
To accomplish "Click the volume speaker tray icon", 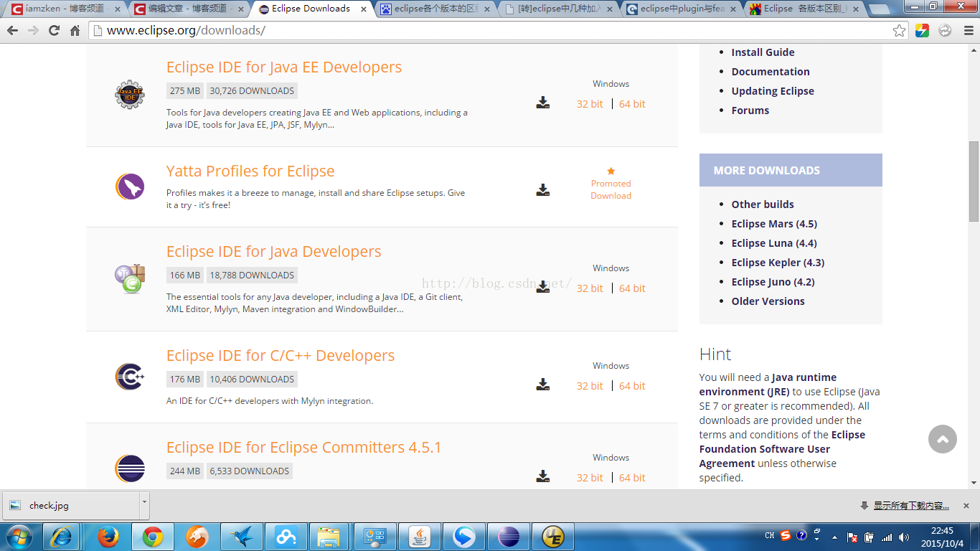I will (904, 537).
